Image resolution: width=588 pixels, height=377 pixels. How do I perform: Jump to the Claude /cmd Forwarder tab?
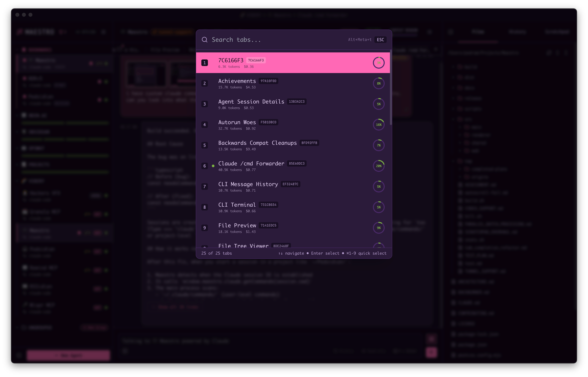pyautogui.click(x=293, y=166)
